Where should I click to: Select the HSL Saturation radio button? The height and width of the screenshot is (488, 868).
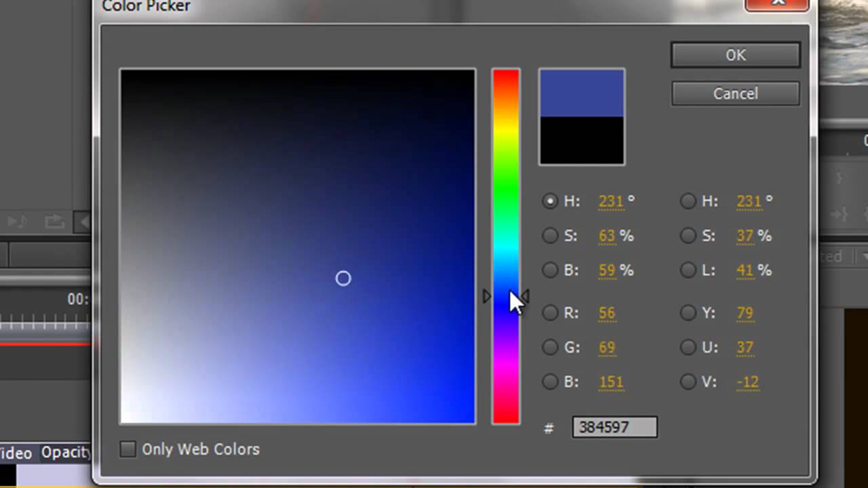pos(688,235)
